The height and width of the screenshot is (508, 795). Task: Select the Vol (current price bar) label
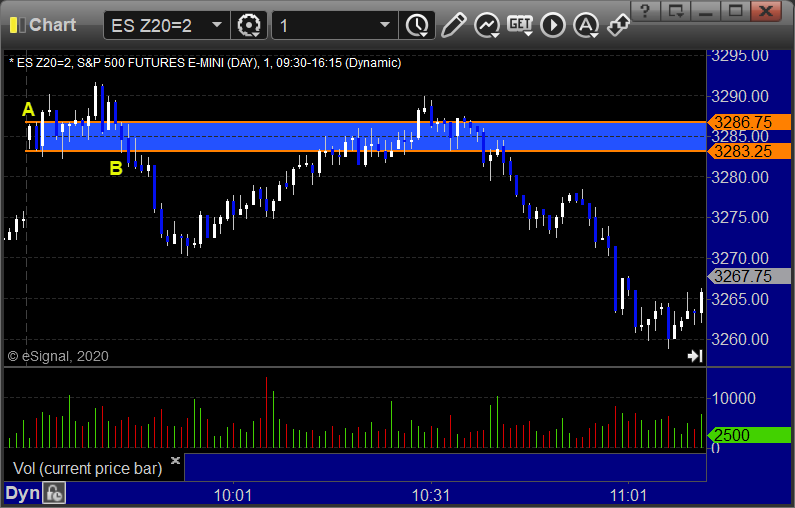pyautogui.click(x=87, y=468)
